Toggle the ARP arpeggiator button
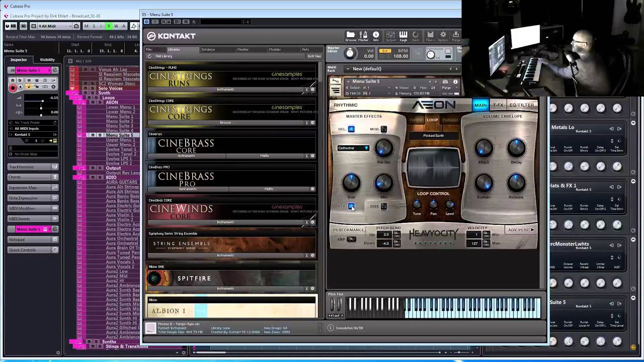Viewport: 644px width, 362px height. point(351,239)
